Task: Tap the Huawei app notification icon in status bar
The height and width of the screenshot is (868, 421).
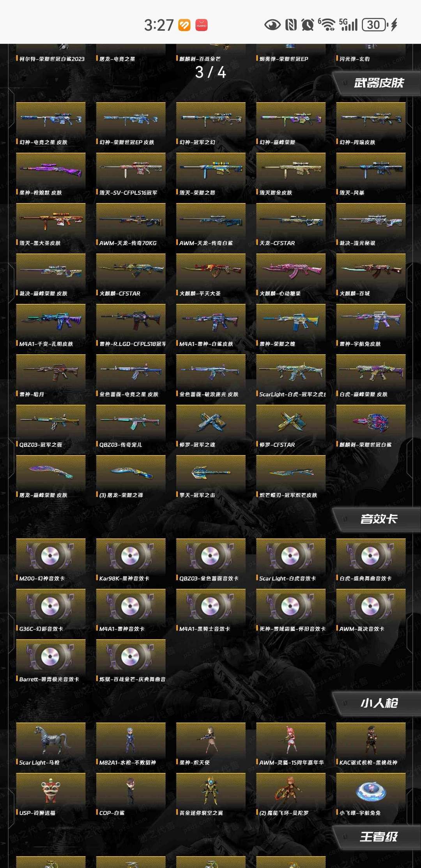Action: (202, 25)
